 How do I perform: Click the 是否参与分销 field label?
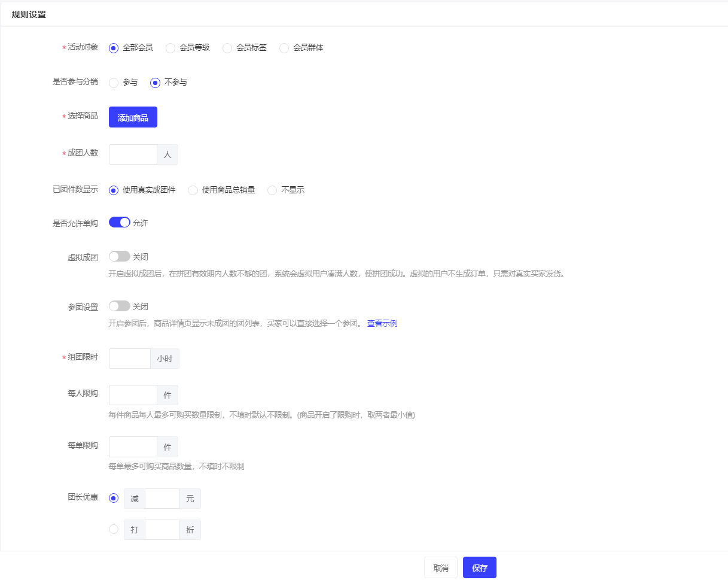pyautogui.click(x=75, y=82)
